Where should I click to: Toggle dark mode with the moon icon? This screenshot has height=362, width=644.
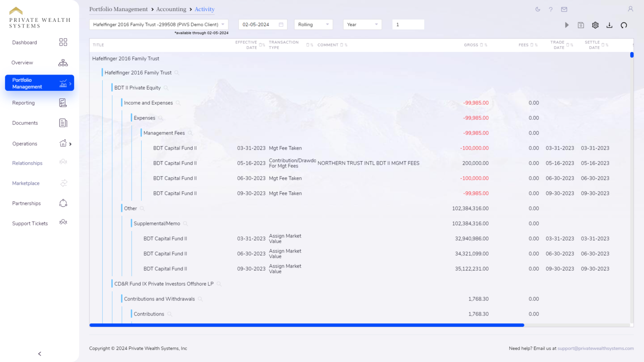[538, 9]
